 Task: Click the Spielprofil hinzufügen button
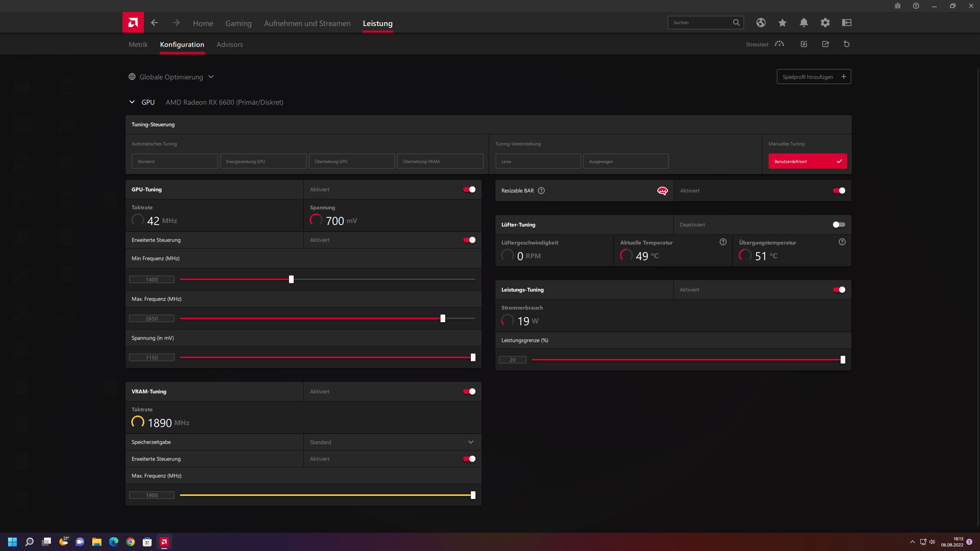point(813,77)
